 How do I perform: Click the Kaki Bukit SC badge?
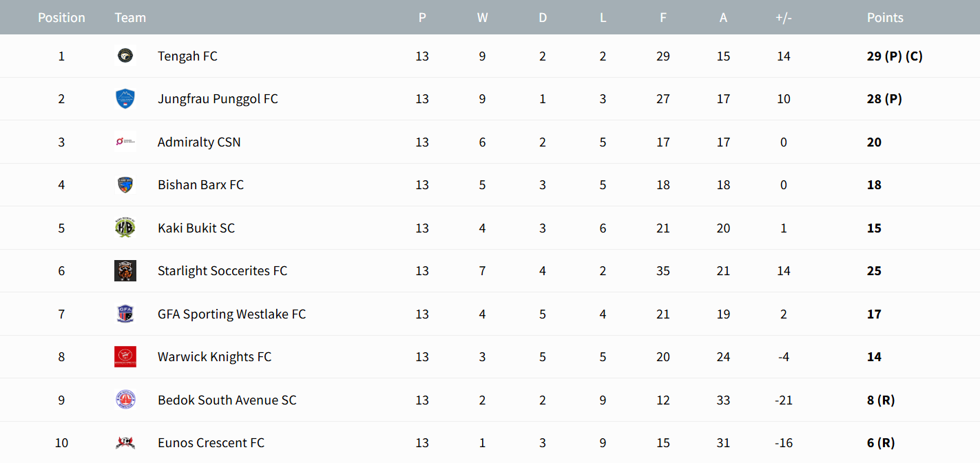point(125,228)
